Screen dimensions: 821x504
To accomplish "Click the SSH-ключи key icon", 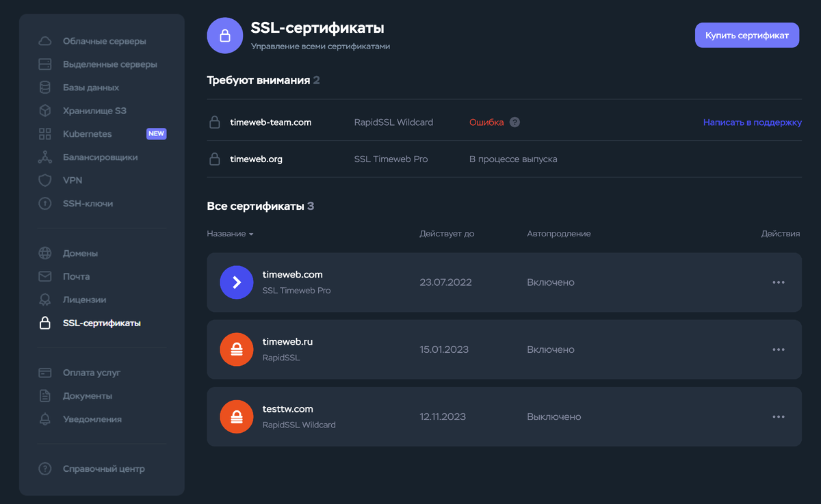I will 45,204.
